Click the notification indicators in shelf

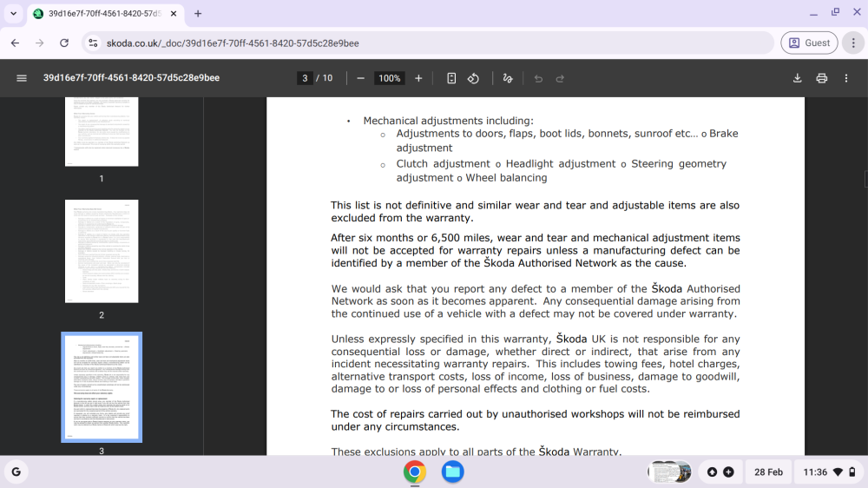click(x=720, y=472)
